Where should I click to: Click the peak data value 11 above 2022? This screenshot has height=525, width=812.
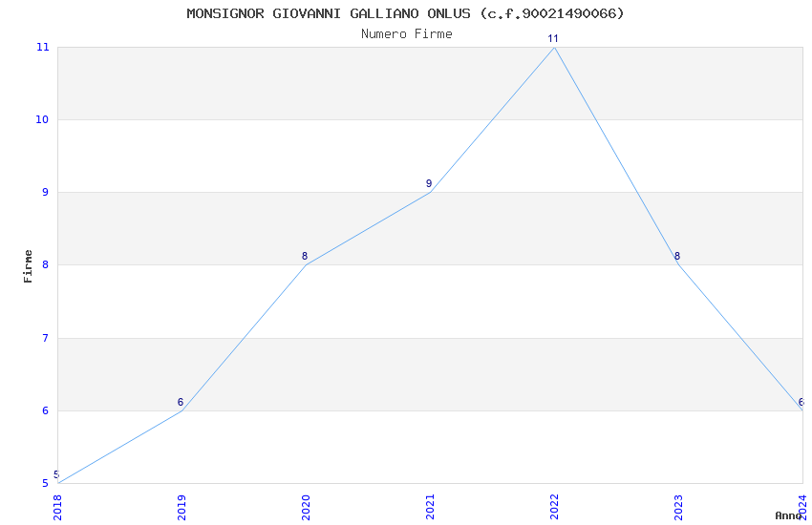pyautogui.click(x=553, y=39)
